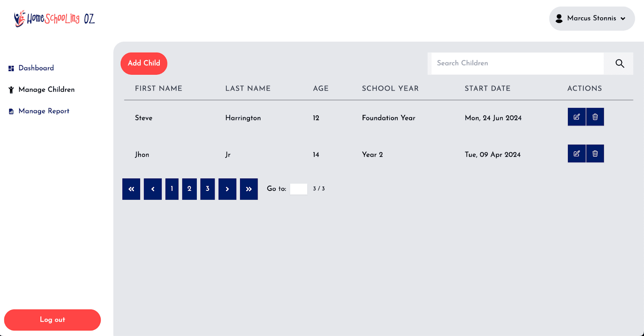644x336 pixels.
Task: Go to previous page with left arrow
Action: 153,189
